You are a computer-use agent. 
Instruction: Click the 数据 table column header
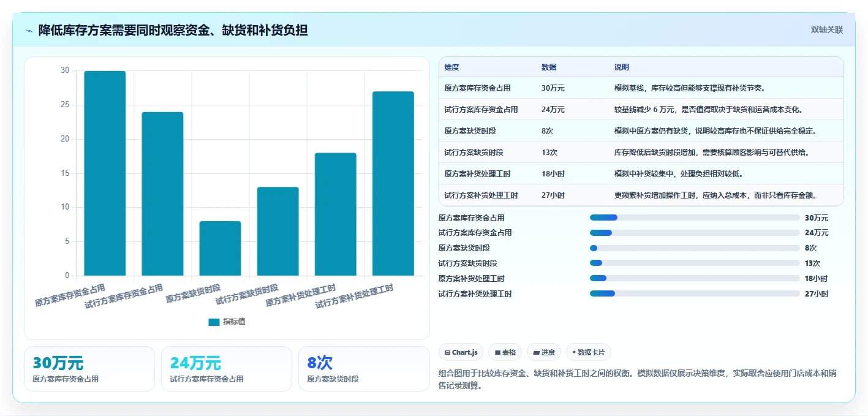549,67
